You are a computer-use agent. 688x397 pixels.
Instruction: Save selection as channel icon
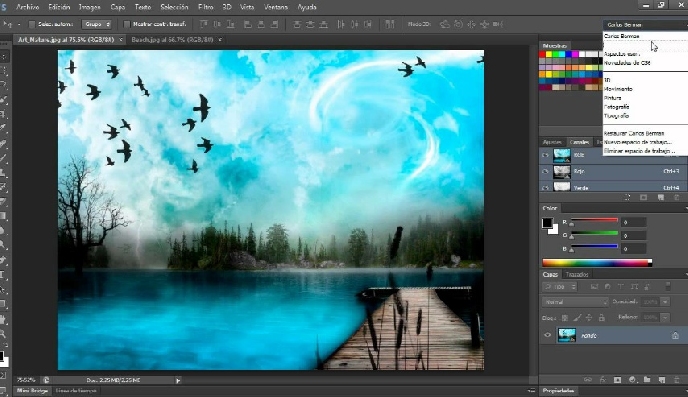coord(644,198)
